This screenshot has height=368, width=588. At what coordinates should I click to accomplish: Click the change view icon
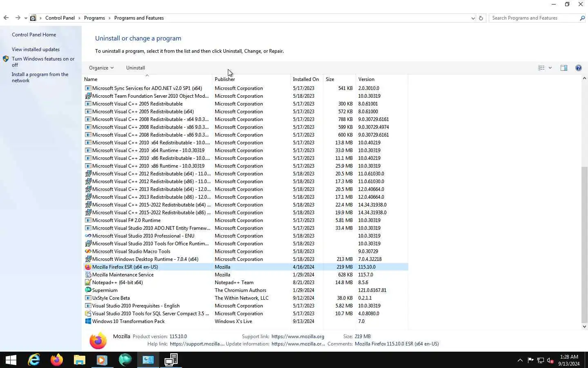point(541,68)
